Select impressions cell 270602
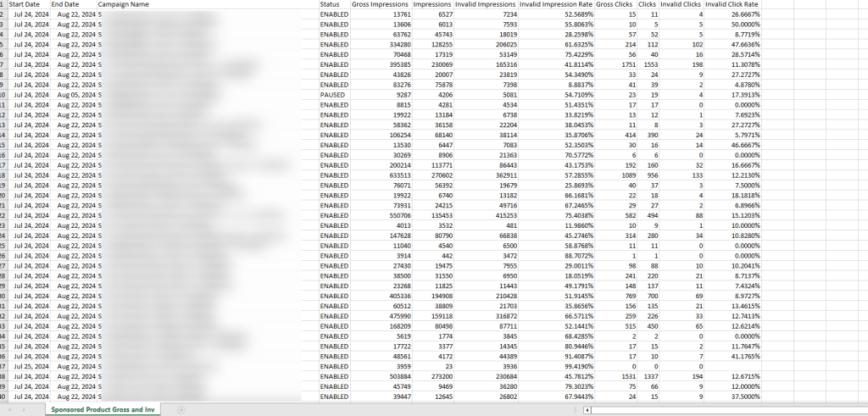 pyautogui.click(x=433, y=175)
